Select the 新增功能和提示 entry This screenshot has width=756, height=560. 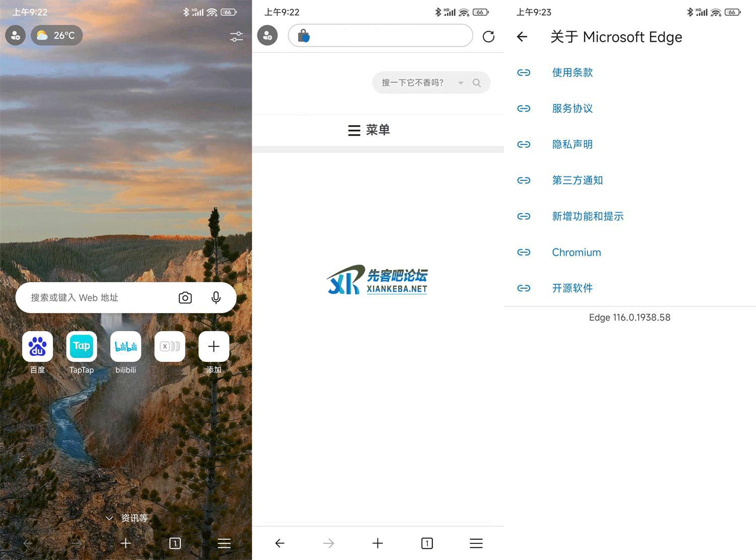tap(587, 216)
